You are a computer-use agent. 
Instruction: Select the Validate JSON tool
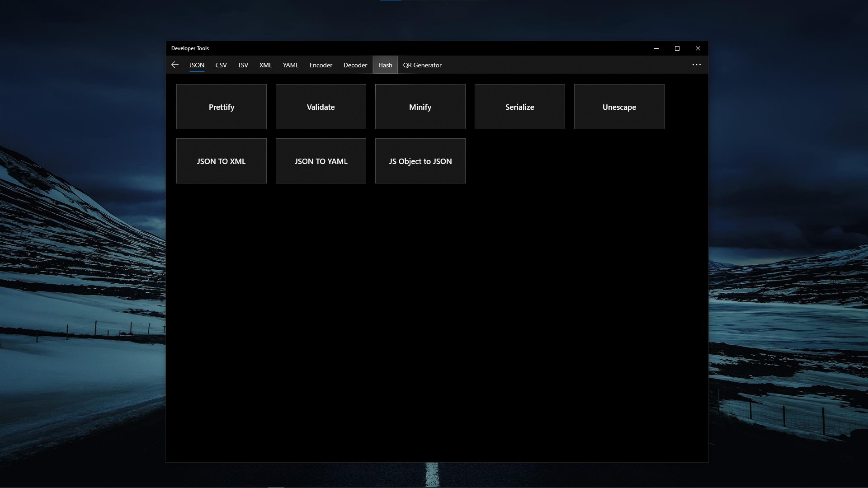tap(321, 107)
